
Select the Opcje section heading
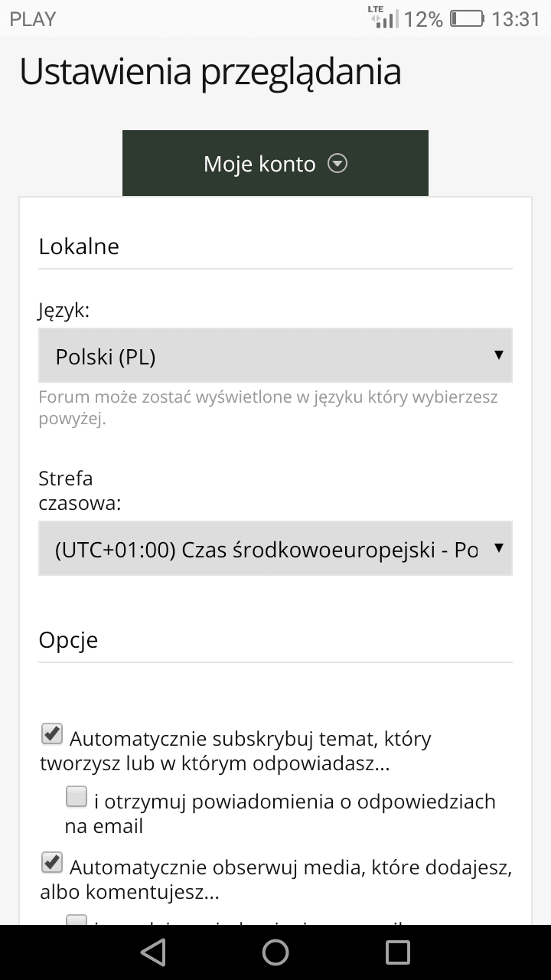tap(68, 640)
